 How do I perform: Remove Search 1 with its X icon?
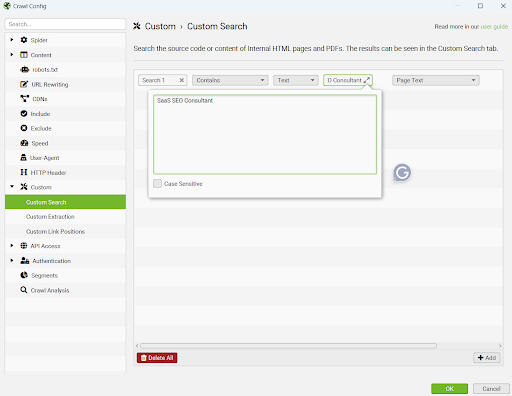pyautogui.click(x=182, y=80)
